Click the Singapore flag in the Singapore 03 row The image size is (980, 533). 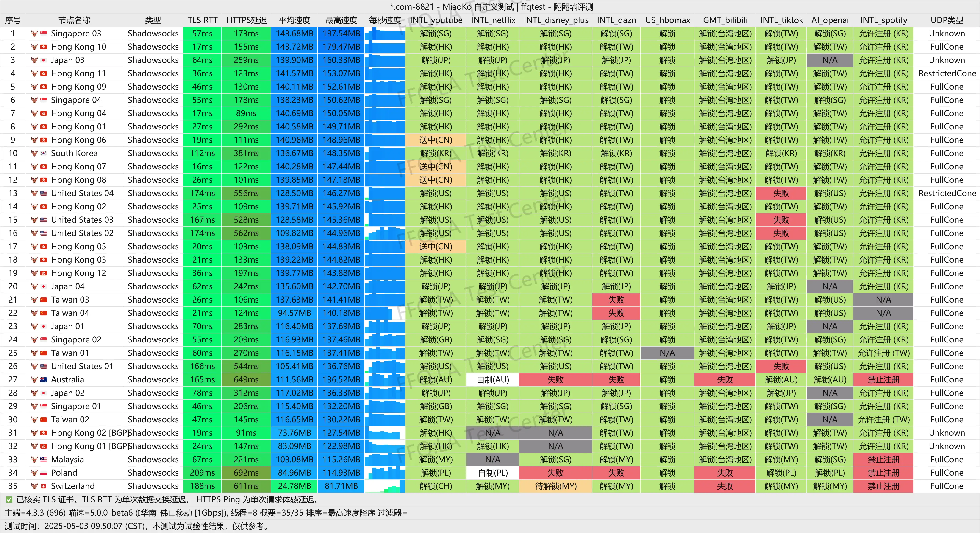(x=44, y=34)
